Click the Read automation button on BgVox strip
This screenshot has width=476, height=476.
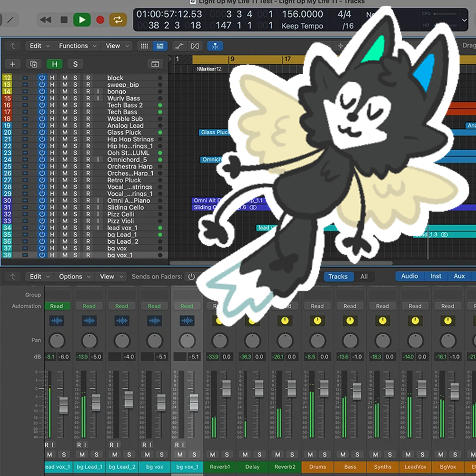447,306
